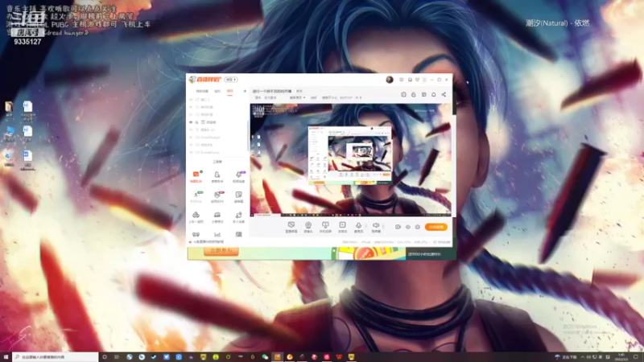Click the orange join-now button in banner
This screenshot has width=644, height=362.
(x=221, y=250)
